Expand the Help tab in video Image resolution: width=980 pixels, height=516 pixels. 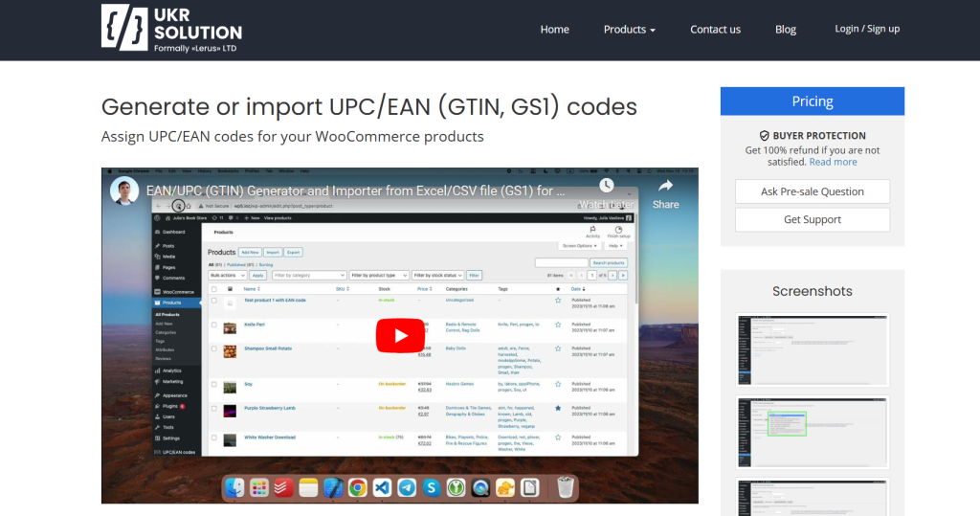[615, 246]
